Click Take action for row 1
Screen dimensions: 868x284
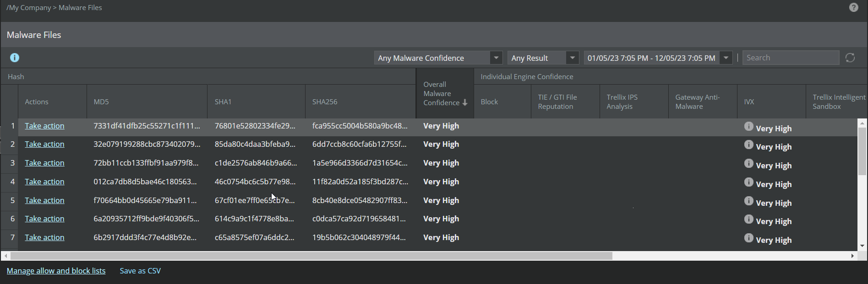[44, 126]
